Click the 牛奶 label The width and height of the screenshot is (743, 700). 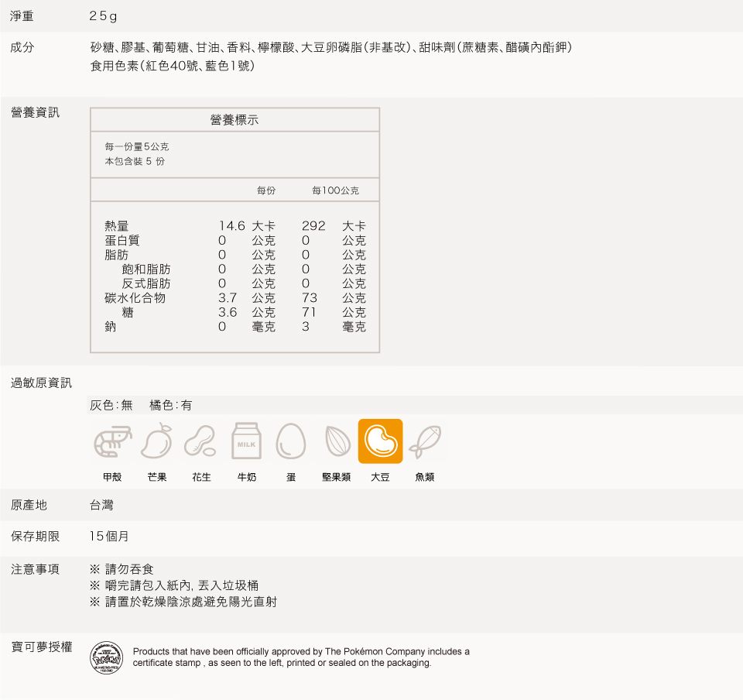coord(246,477)
